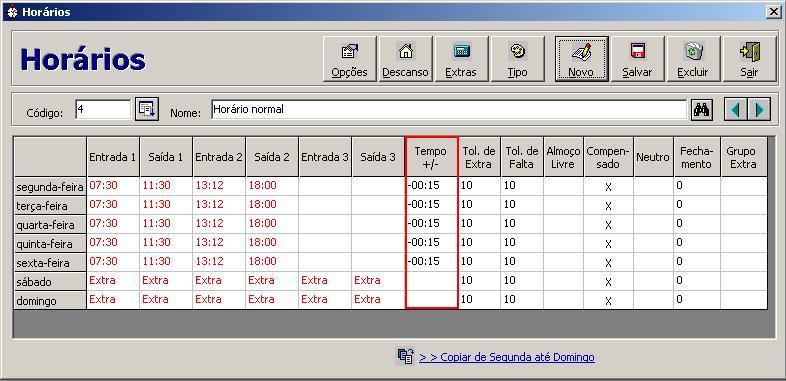
Task: Toggle Almoço Livre cell for segunda-feira
Action: coord(563,186)
